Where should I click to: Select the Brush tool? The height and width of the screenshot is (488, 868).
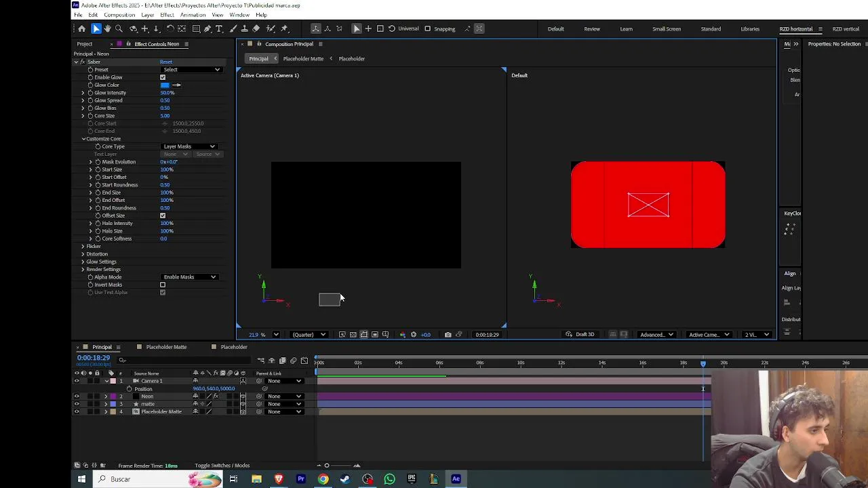pos(233,28)
